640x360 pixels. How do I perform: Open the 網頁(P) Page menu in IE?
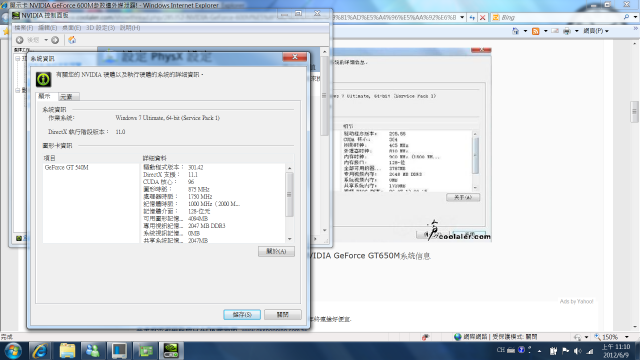(x=596, y=31)
